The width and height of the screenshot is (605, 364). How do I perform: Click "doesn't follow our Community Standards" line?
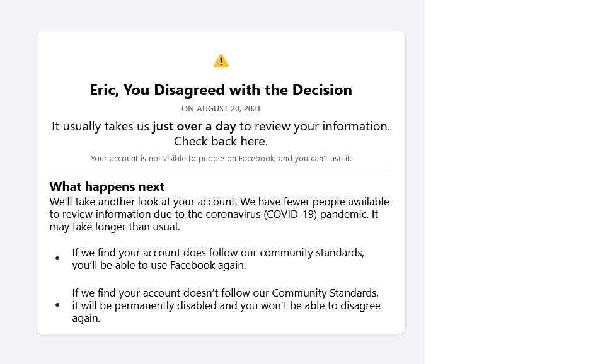coord(226,293)
